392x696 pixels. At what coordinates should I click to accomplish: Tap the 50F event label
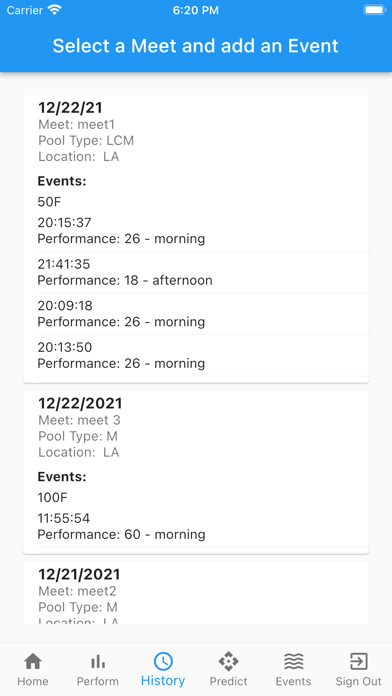[x=49, y=202]
